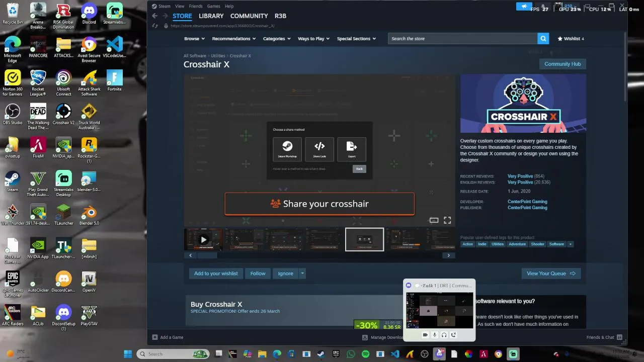The height and width of the screenshot is (362, 644).
Task: Click the Search the store field
Action: coord(462,39)
